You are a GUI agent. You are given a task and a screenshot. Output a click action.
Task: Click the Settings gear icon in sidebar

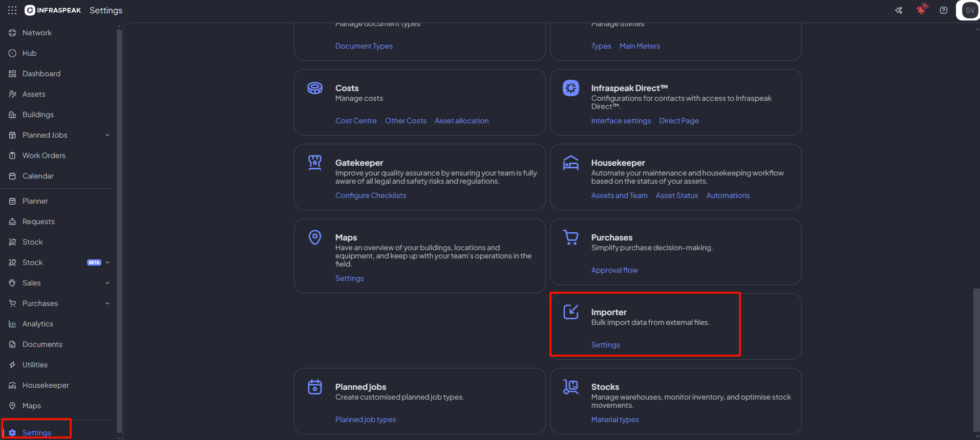coord(12,433)
